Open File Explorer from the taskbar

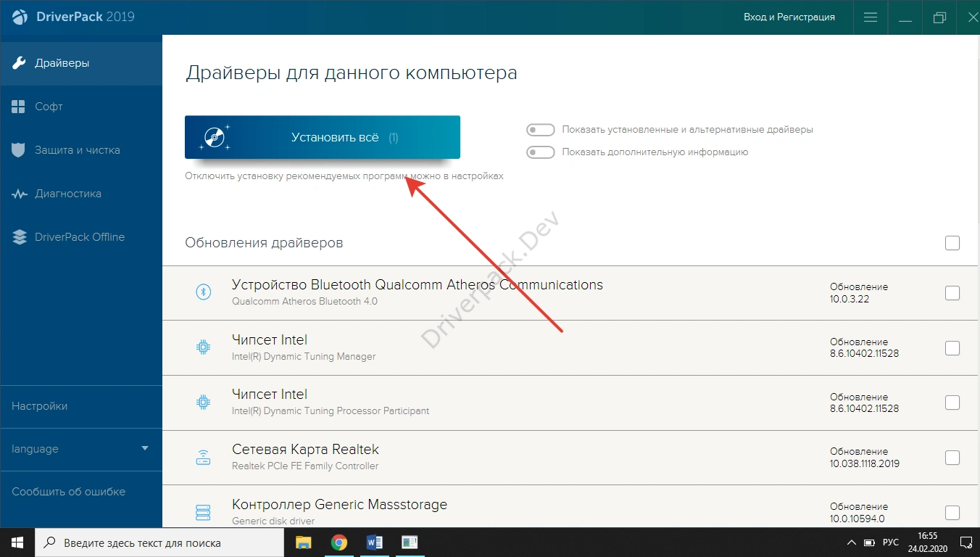pos(303,542)
